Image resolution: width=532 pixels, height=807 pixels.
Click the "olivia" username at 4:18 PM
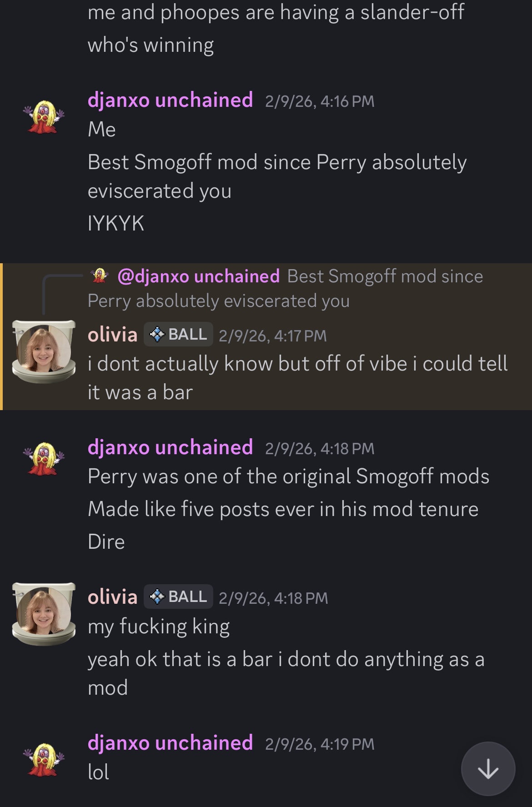[112, 597]
